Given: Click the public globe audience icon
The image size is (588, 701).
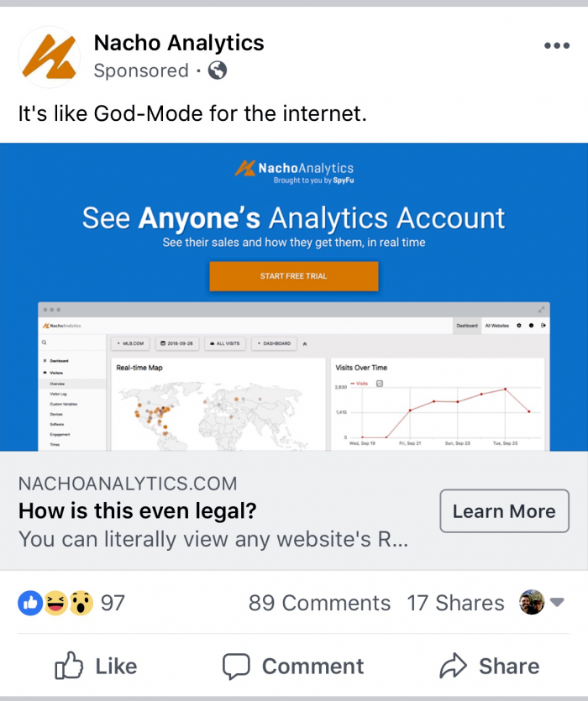Looking at the screenshot, I should [x=218, y=71].
